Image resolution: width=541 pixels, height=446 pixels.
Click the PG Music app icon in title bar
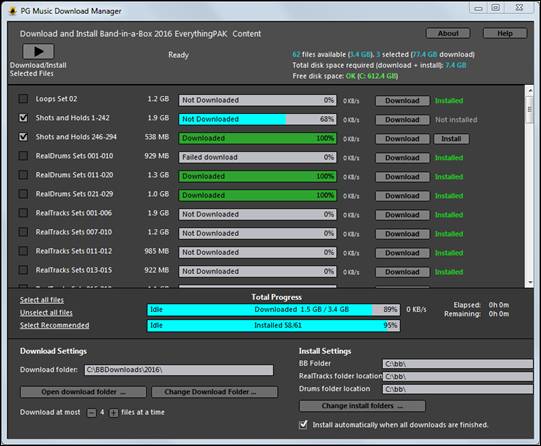13,11
